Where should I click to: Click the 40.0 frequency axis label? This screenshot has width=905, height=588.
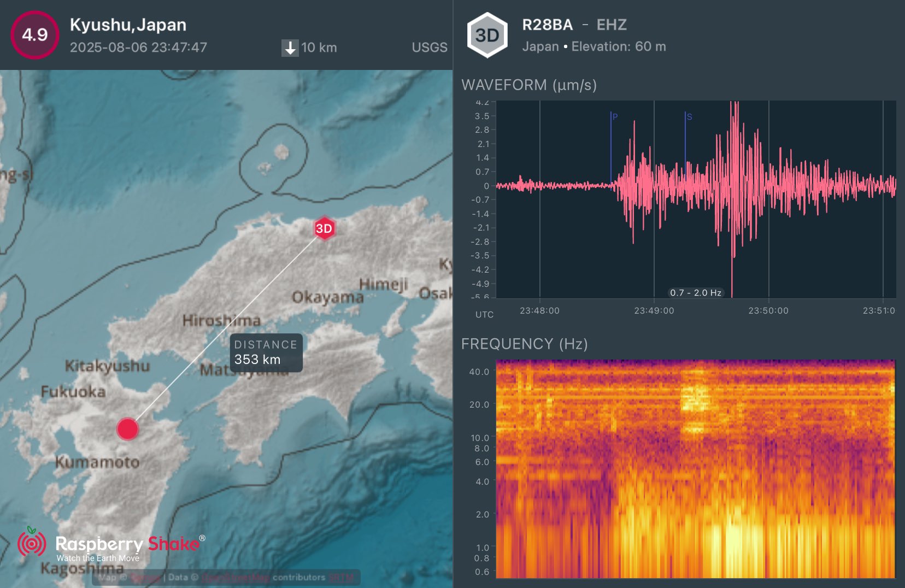pos(479,372)
